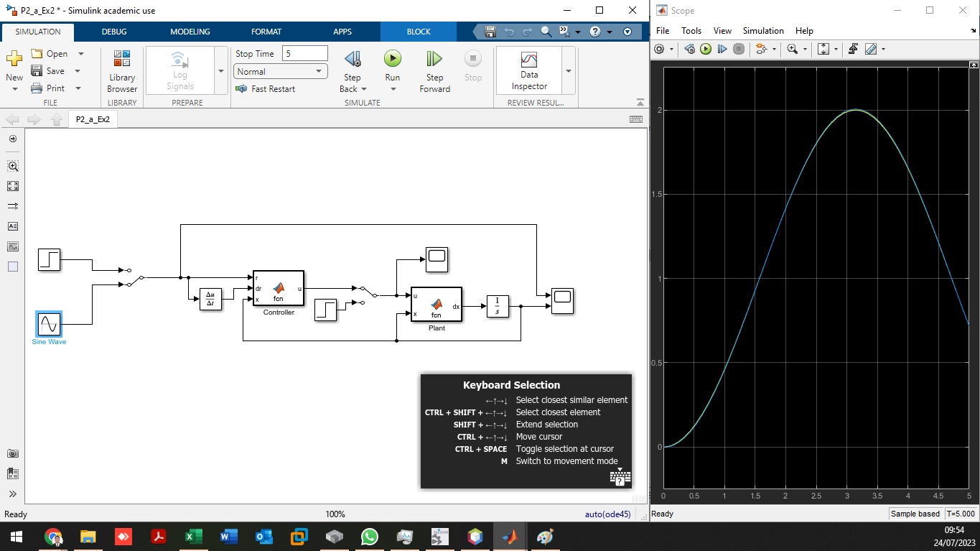Image resolution: width=980 pixels, height=551 pixels.
Task: Click the Scope autoscale axes icon
Action: point(823,50)
